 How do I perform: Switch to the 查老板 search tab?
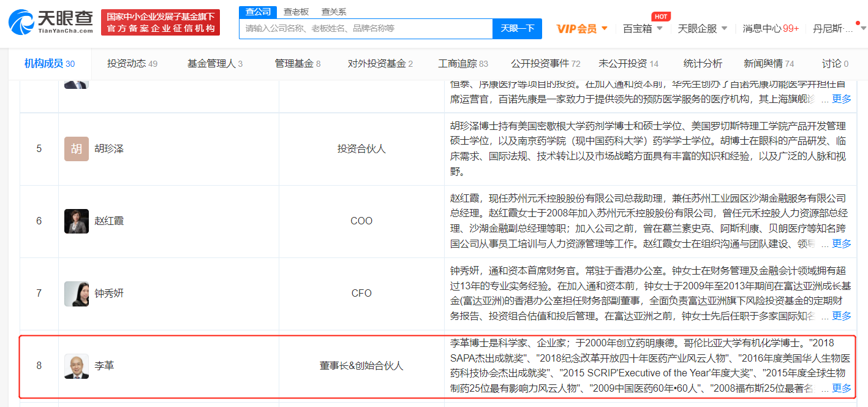coord(296,12)
